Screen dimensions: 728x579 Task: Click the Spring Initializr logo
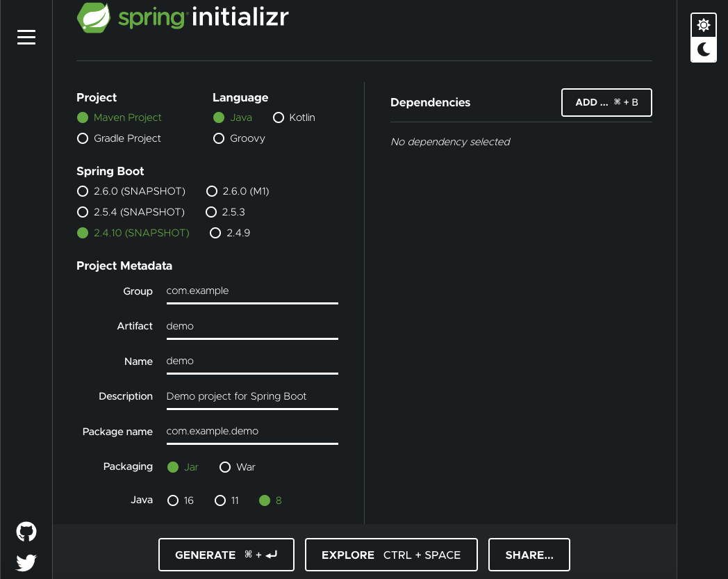(183, 17)
